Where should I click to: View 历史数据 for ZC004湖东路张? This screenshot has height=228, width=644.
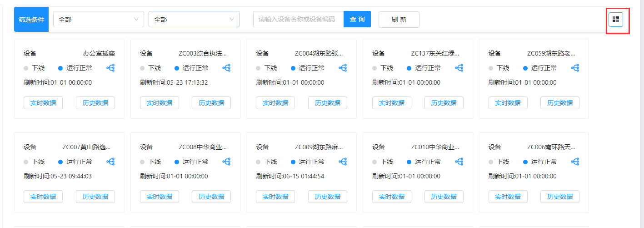coord(328,103)
